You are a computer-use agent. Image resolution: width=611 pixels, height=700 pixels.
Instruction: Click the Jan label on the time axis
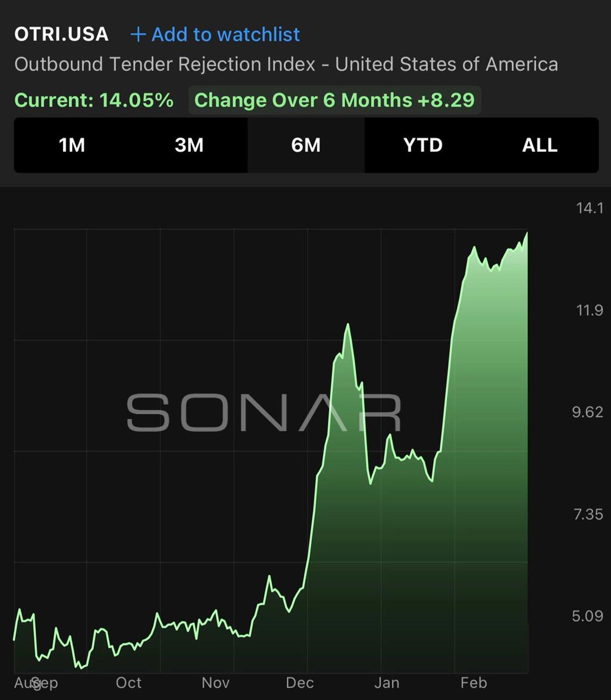click(387, 683)
